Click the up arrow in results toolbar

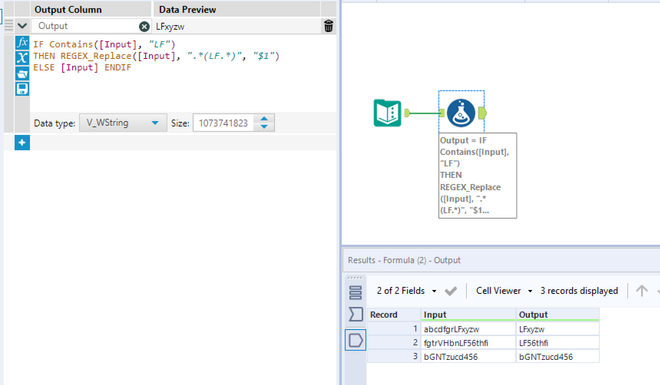(x=641, y=291)
